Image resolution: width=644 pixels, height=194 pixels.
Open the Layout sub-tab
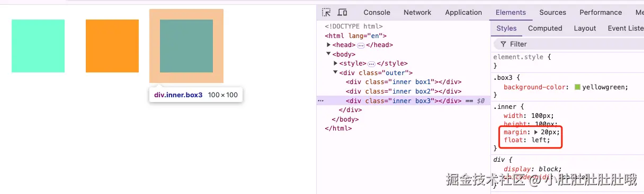pos(585,29)
